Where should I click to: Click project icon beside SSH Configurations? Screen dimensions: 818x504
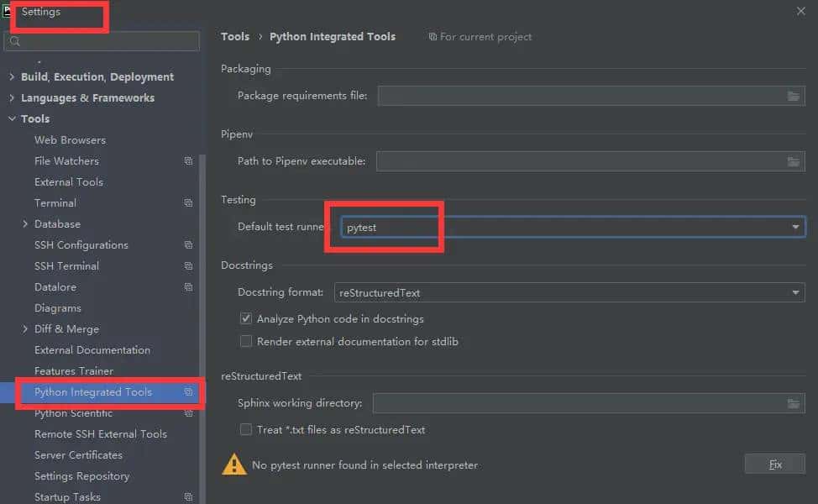pyautogui.click(x=188, y=245)
